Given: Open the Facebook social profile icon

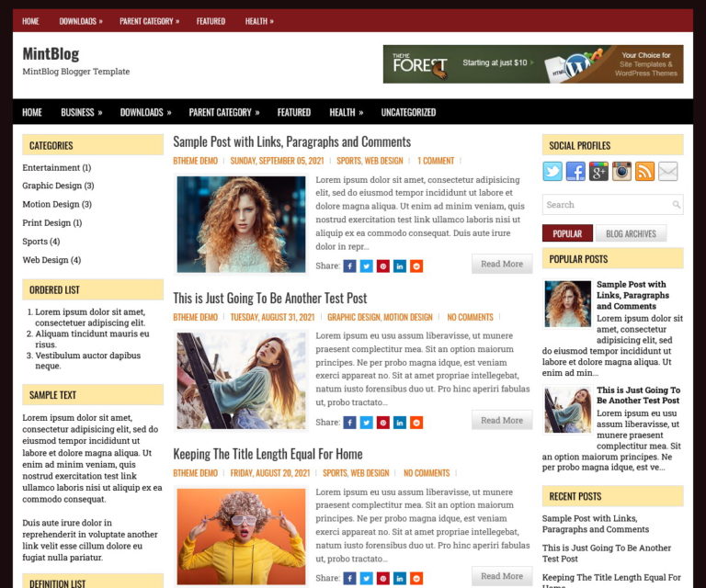Looking at the screenshot, I should tap(575, 172).
